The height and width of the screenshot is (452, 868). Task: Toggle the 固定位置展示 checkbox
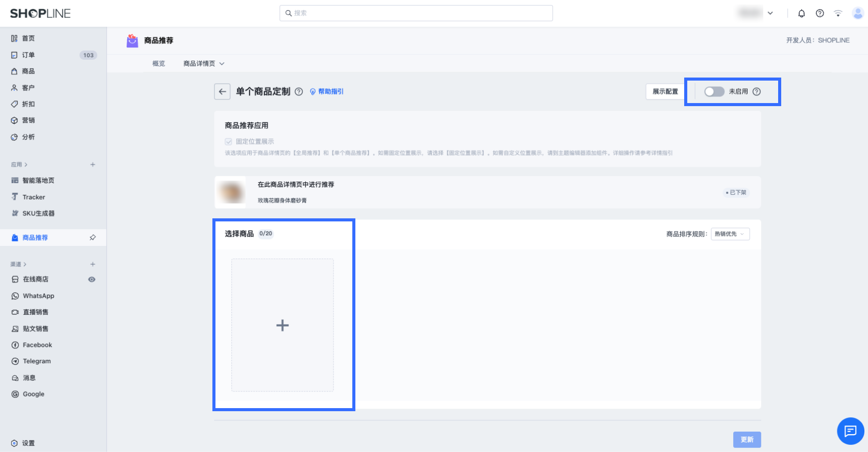[x=228, y=142]
